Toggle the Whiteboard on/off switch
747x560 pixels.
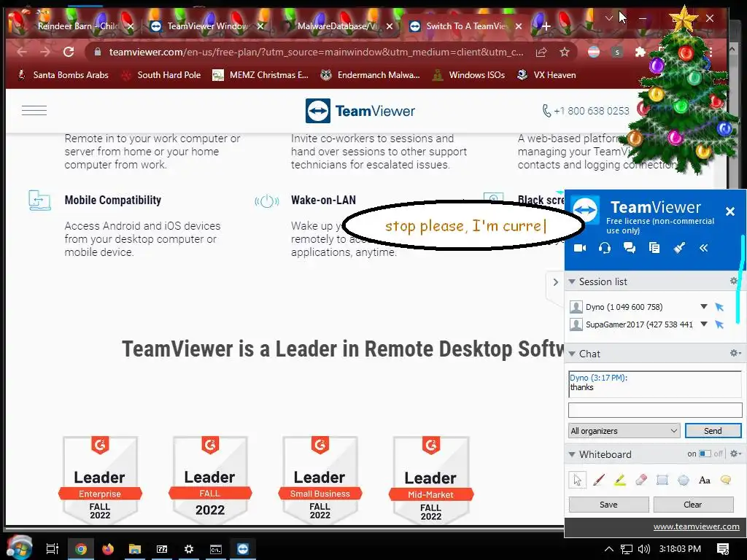[705, 454]
